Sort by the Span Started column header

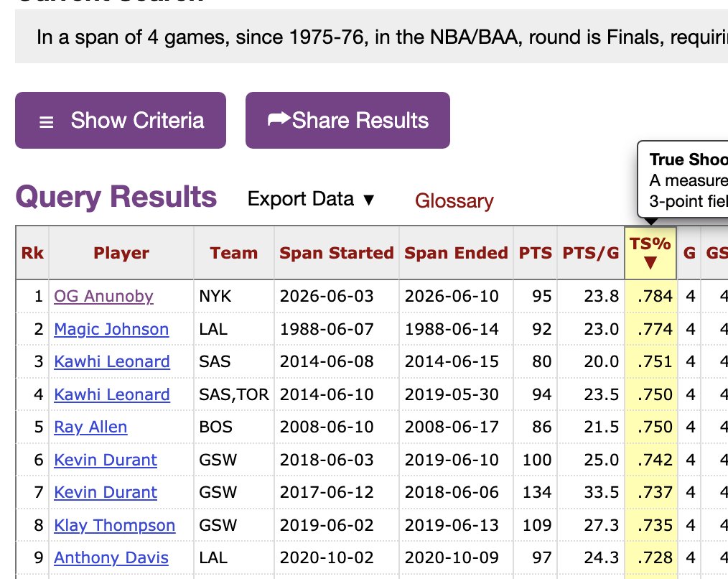[337, 253]
